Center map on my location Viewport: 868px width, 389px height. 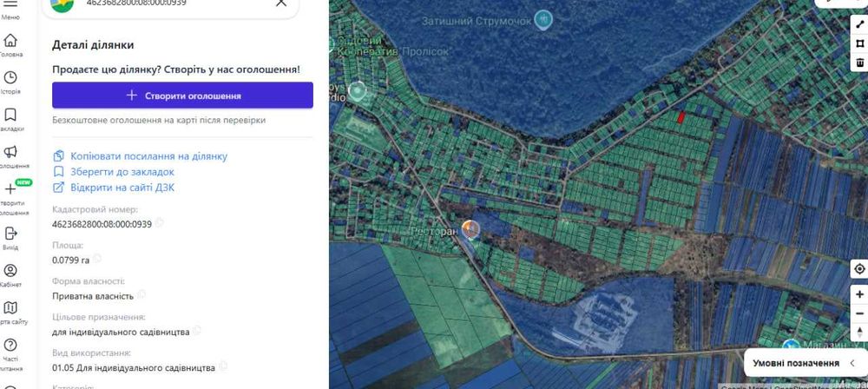(x=859, y=269)
